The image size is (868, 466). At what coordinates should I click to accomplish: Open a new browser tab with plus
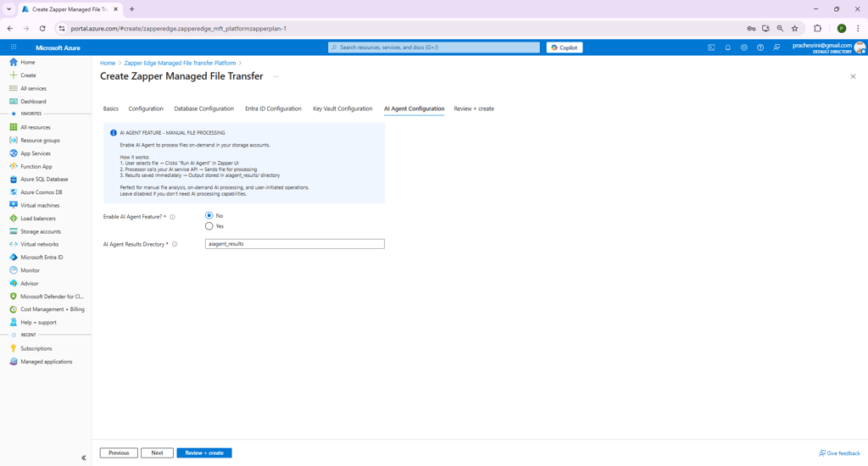pos(131,9)
